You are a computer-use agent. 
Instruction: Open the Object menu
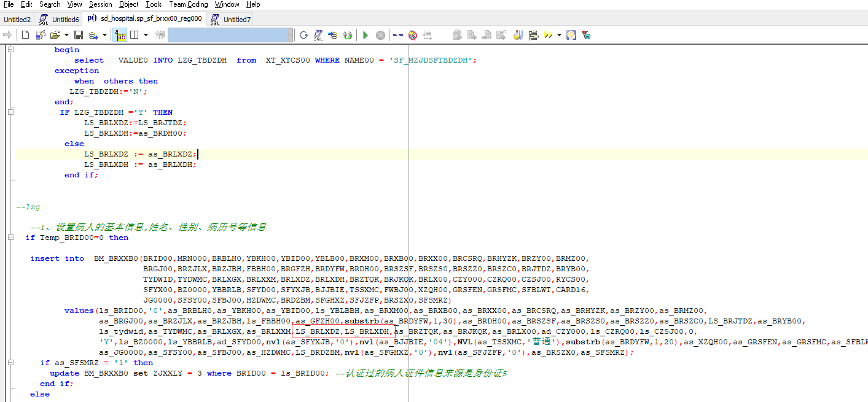point(128,4)
